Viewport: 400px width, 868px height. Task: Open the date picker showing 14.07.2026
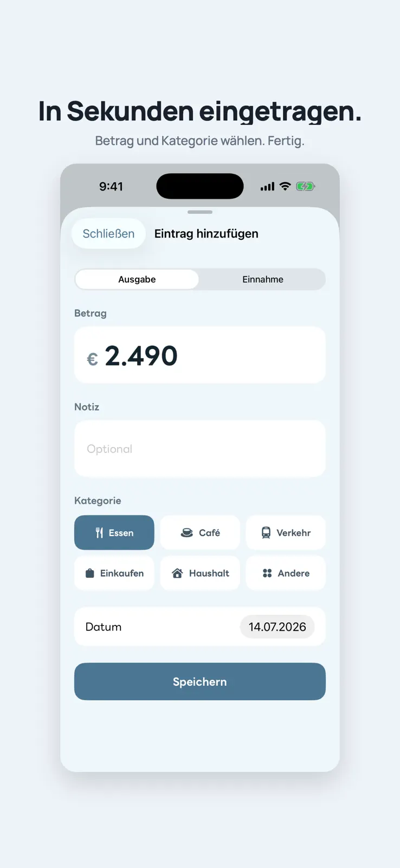click(x=278, y=627)
